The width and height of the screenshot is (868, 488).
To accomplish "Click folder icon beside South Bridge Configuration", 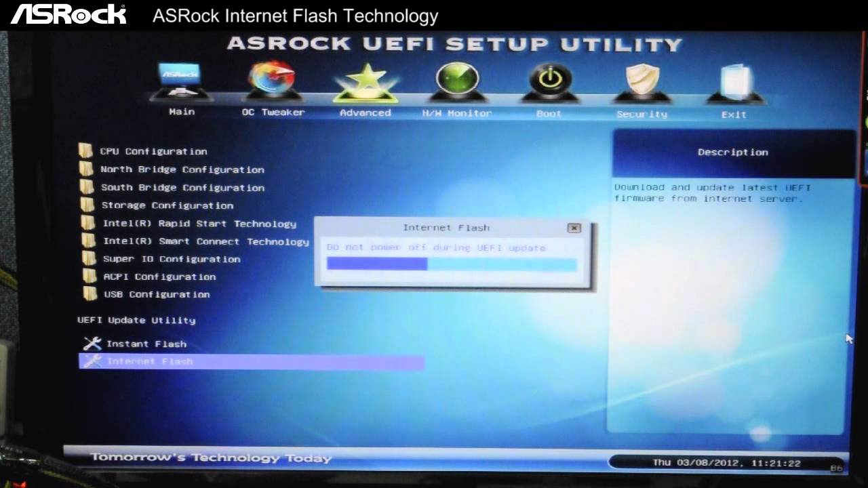I will (x=87, y=186).
